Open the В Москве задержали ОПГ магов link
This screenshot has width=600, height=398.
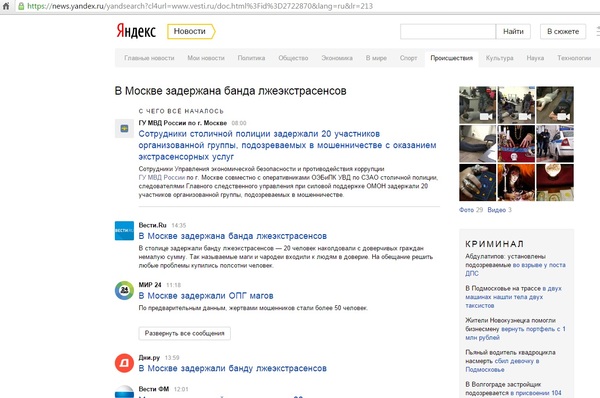click(x=206, y=296)
